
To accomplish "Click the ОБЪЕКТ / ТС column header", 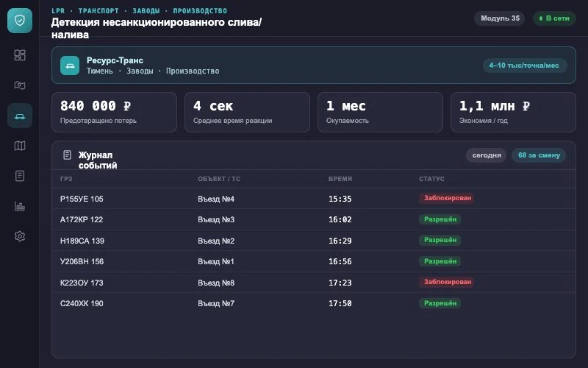I will [219, 179].
